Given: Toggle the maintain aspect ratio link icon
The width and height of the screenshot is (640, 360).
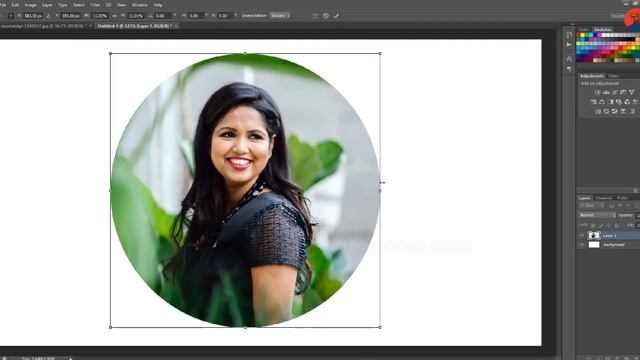Looking at the screenshot, I should (114, 16).
